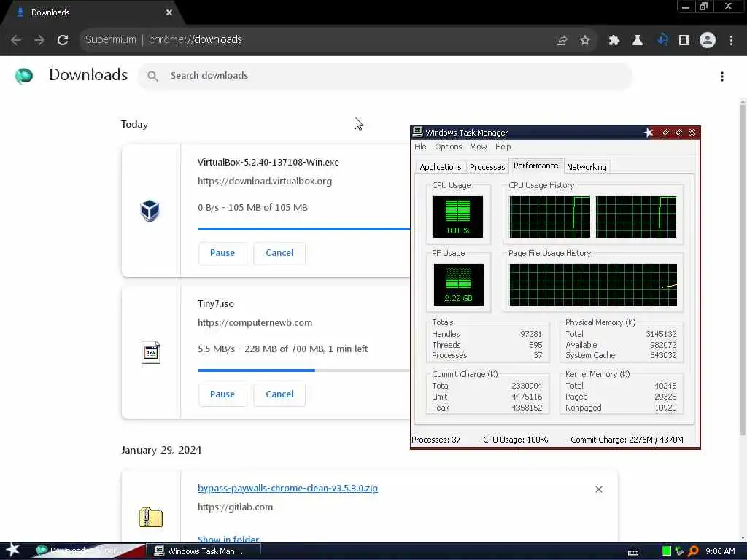The width and height of the screenshot is (747, 560).
Task: Click the Tiny7.iso file name
Action: (216, 304)
